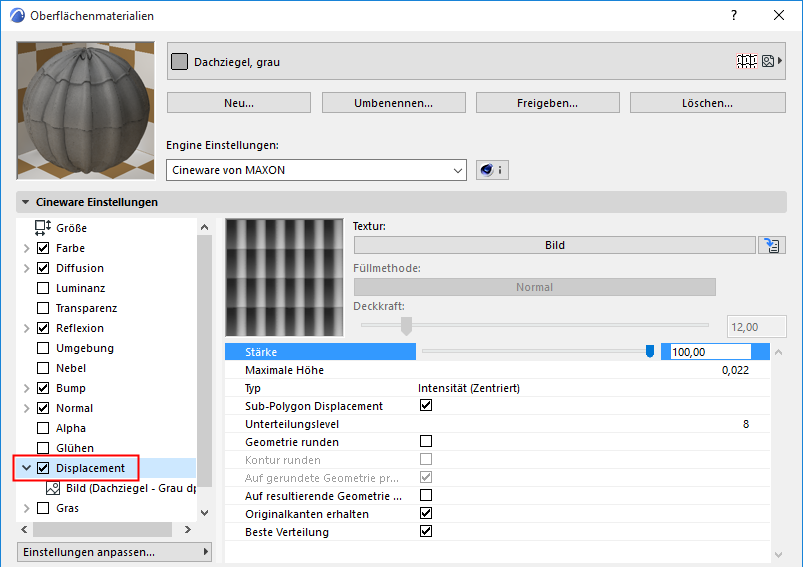Viewport: 803px width, 567px height.
Task: Enable the Glühen channel checkbox
Action: [x=43, y=448]
